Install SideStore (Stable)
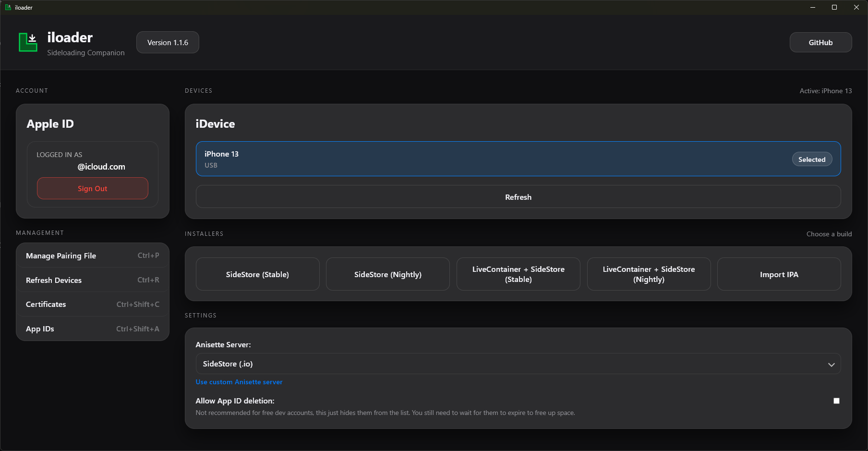 point(257,274)
